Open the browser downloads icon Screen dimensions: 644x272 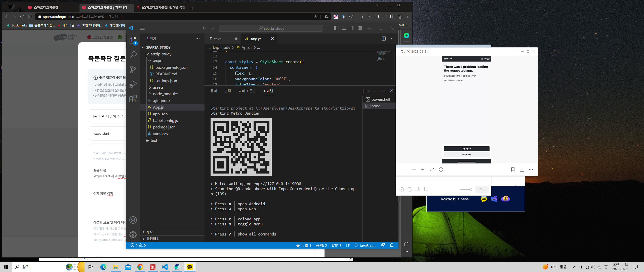[369, 17]
